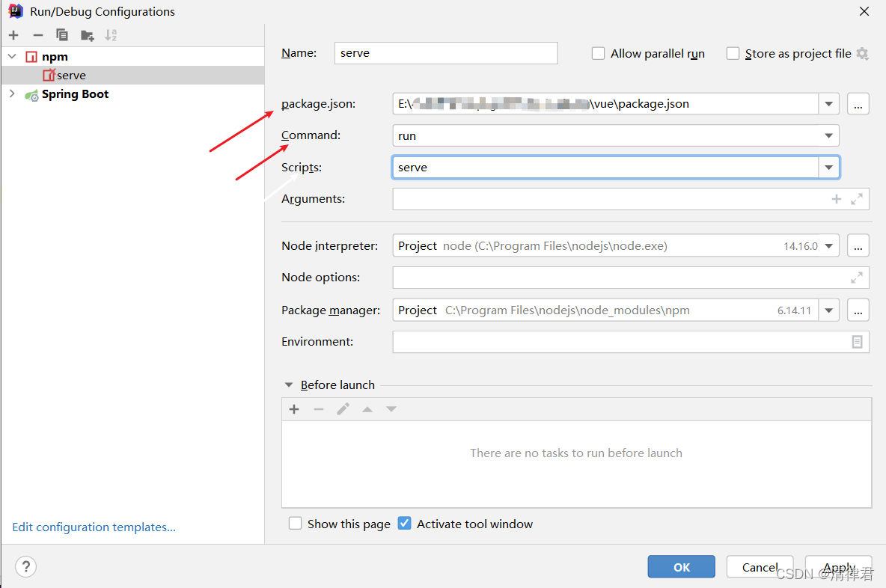Viewport: 886px width, 588px height.
Task: Open the Command dropdown
Action: coord(829,135)
